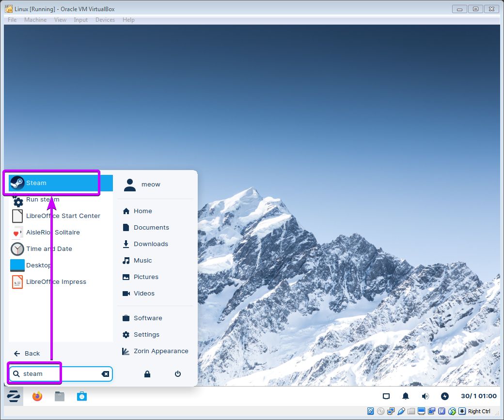
Task: Launch LibreOffice Impress
Action: click(x=61, y=282)
